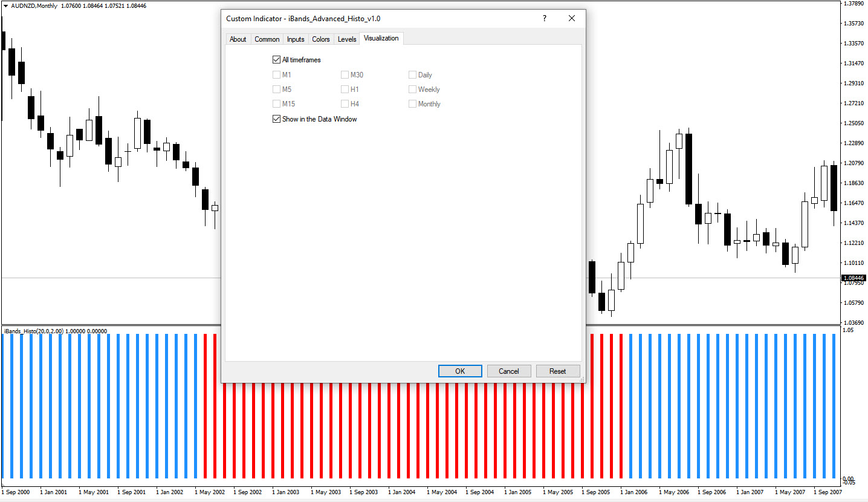Check the Daily timeframe box
868x502 pixels.
[413, 75]
